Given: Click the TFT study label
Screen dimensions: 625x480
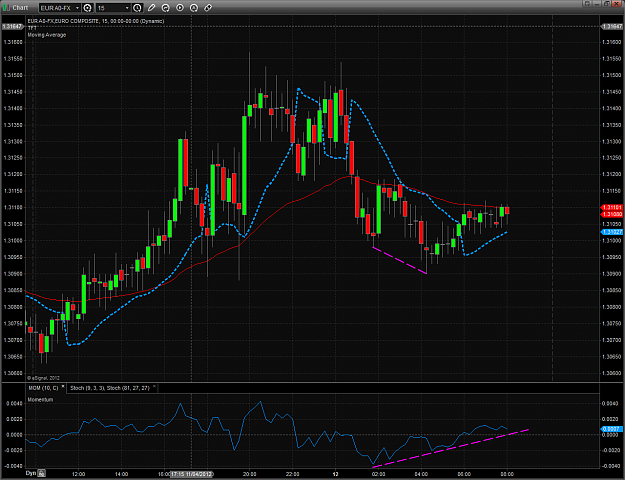Looking at the screenshot, I should pyautogui.click(x=32, y=28).
